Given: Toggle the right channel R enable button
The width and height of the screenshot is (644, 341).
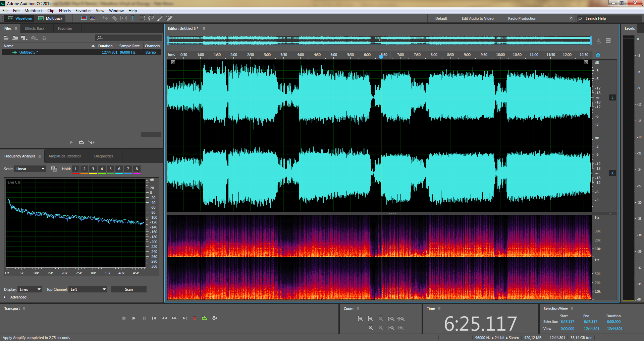Looking at the screenshot, I should click(x=612, y=174).
